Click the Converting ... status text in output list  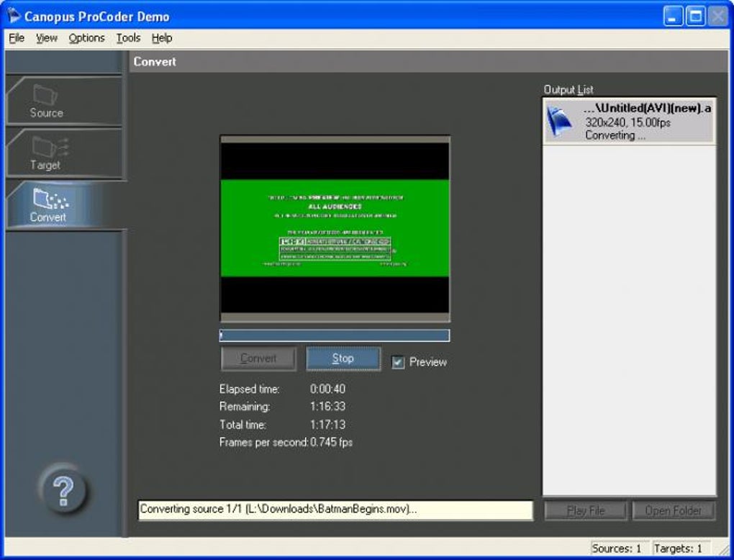tap(615, 135)
